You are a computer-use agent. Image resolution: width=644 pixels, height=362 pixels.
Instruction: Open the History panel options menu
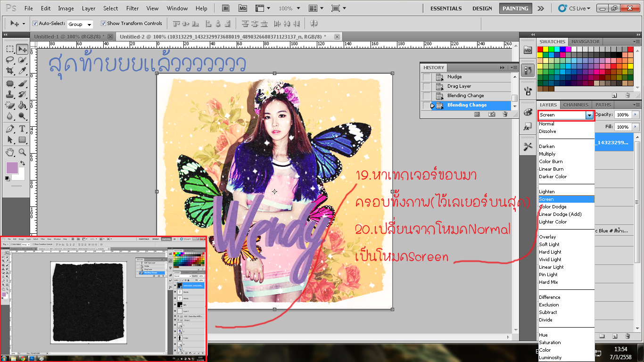tap(514, 67)
